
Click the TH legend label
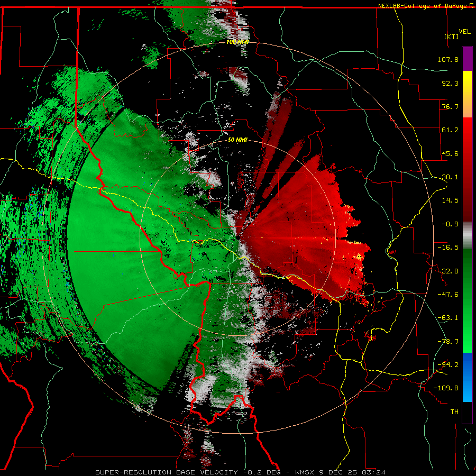click(x=454, y=412)
